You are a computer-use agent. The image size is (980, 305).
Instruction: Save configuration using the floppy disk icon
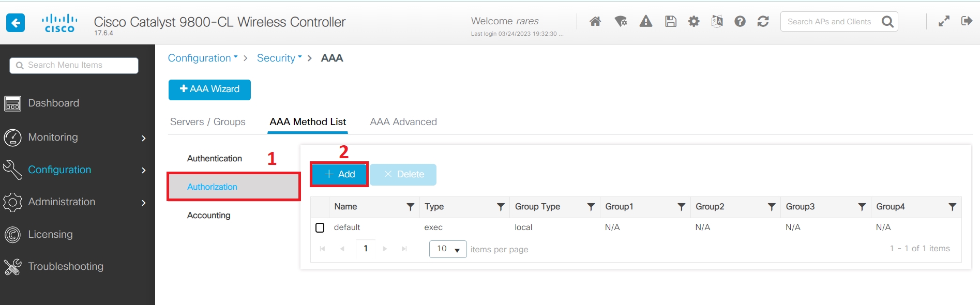[671, 21]
